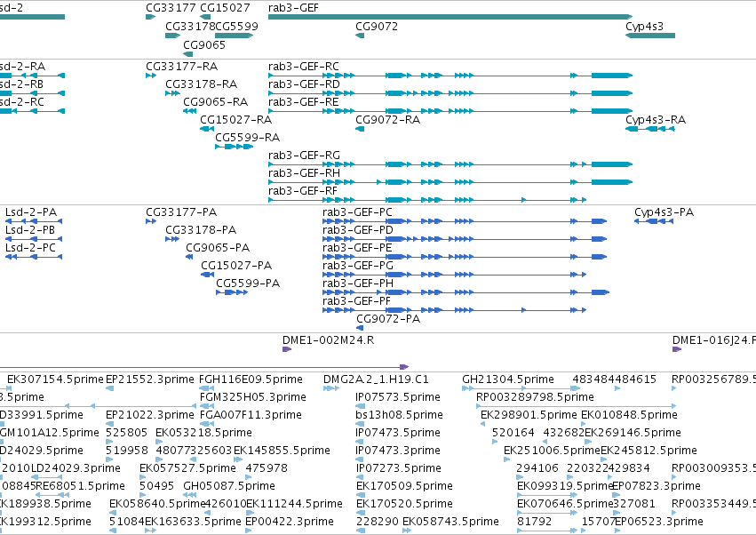
Task: Click the CG5599-RA transcript label
Action: click(247, 137)
